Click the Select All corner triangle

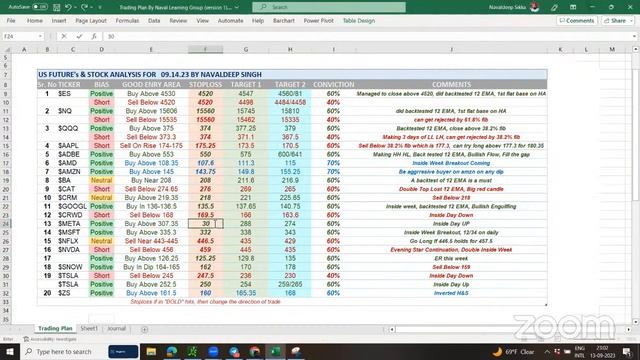(7, 49)
